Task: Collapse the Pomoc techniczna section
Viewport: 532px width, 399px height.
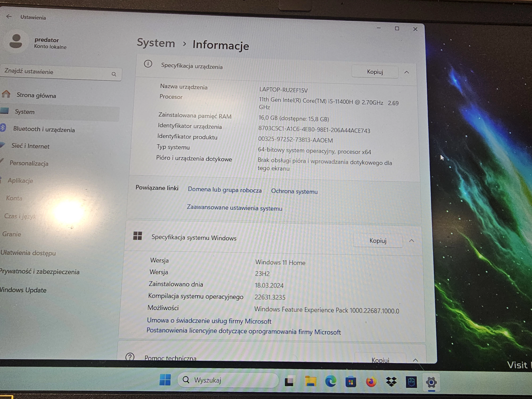Action: (x=415, y=360)
